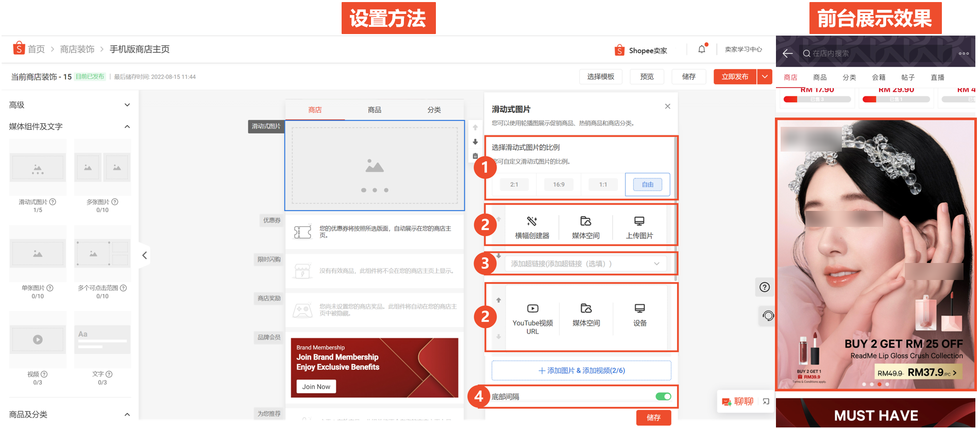Image resolution: width=980 pixels, height=429 pixels.
Task: Expand the chat window icon beside 聊聊
Action: [766, 402]
